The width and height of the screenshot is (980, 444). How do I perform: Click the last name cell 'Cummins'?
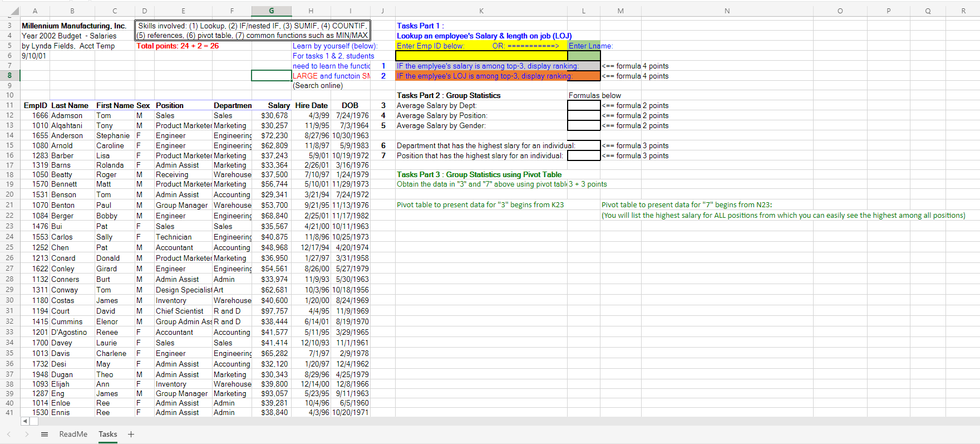coord(72,321)
